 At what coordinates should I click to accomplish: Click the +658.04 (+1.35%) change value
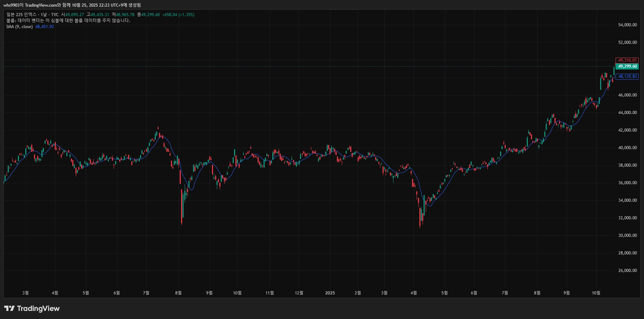(178, 15)
